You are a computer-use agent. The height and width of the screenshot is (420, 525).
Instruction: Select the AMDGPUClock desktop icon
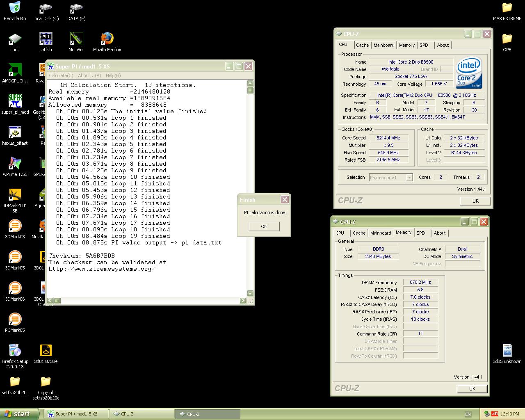pos(15,73)
